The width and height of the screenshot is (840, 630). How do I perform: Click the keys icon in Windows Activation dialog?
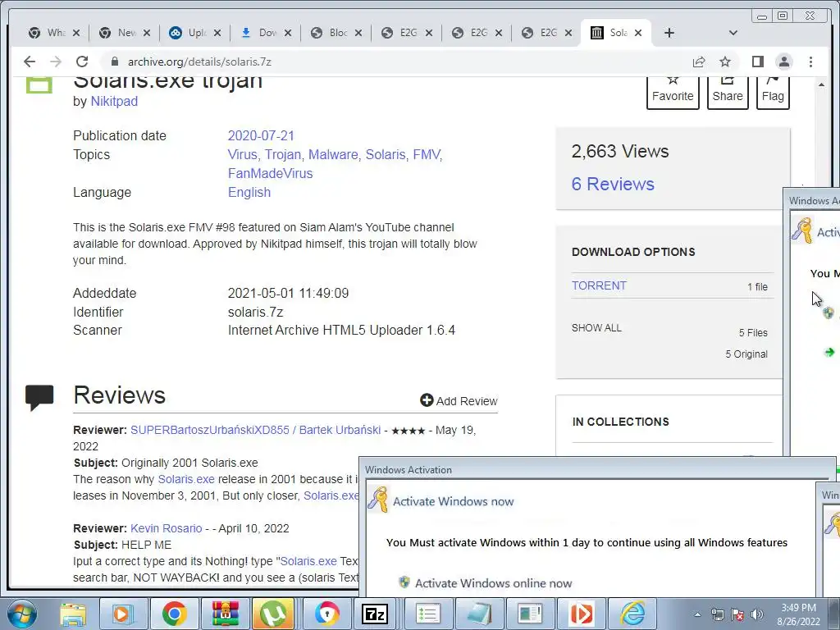[x=378, y=500]
